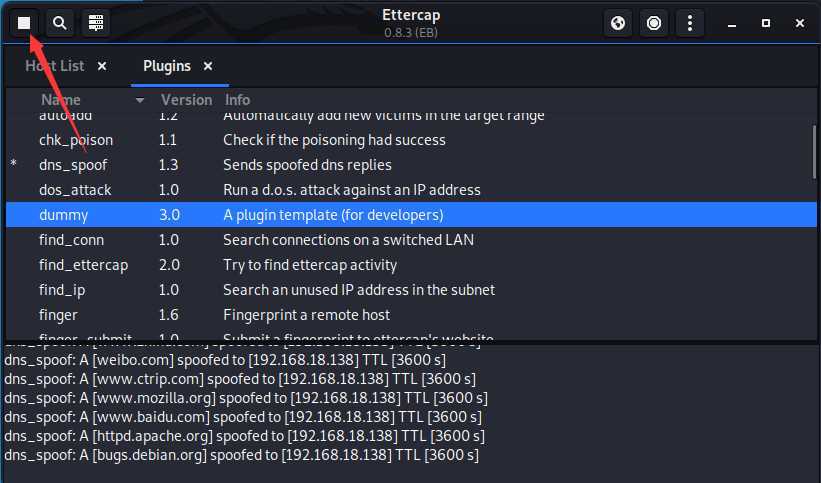821x483 pixels.
Task: Select the dummy plugin row
Action: tap(411, 215)
